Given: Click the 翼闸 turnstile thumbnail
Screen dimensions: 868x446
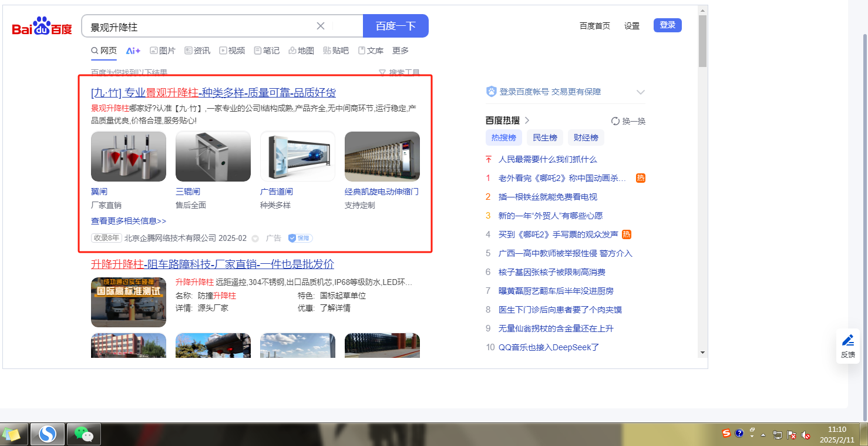Looking at the screenshot, I should pos(129,156).
